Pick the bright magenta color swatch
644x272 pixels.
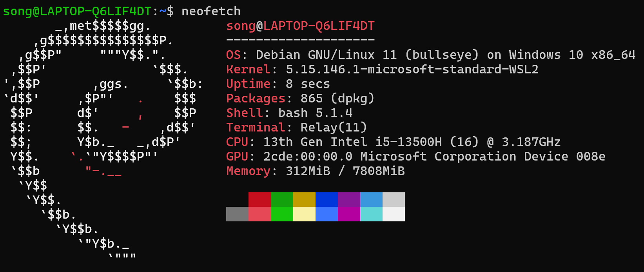click(x=349, y=214)
